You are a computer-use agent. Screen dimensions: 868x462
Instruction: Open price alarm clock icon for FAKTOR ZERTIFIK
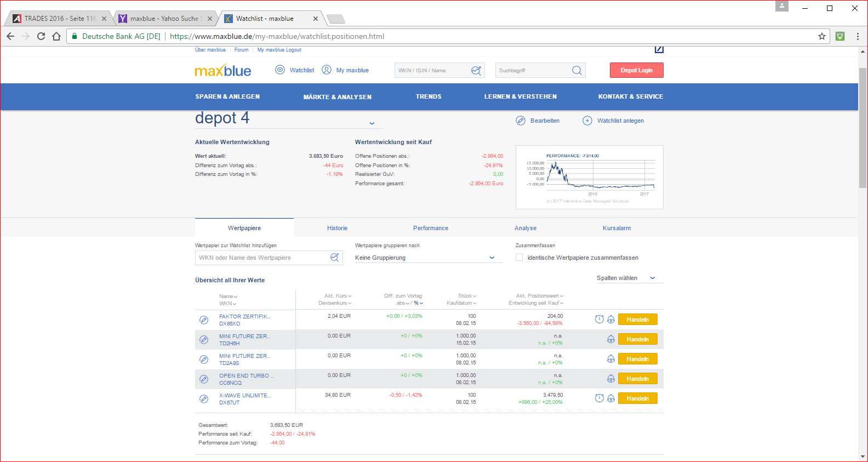click(x=599, y=320)
